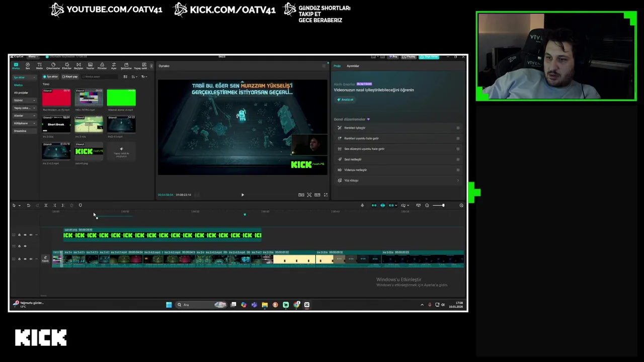
Task: Open the Efektler effects tab
Action: 67,66
